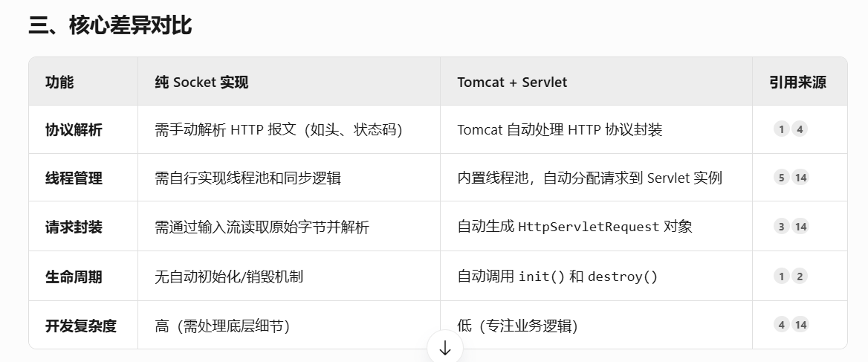Click the 开发复杂度 row label

(x=81, y=326)
